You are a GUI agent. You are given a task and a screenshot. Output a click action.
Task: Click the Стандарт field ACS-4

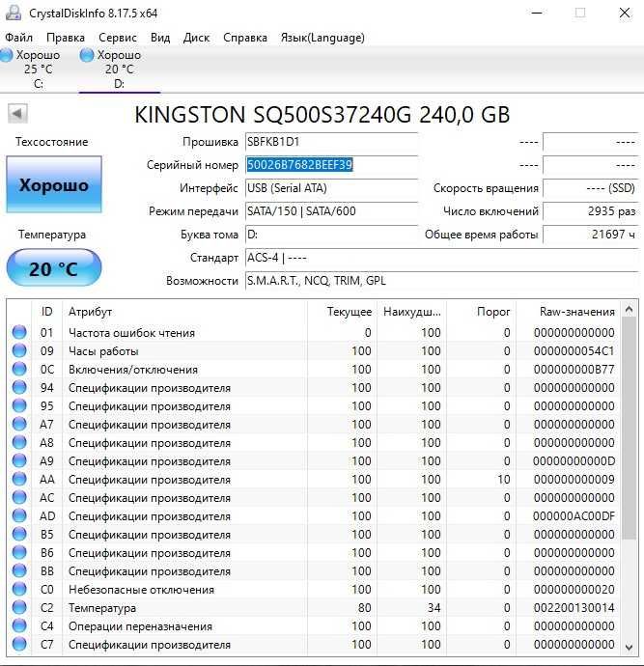click(442, 258)
